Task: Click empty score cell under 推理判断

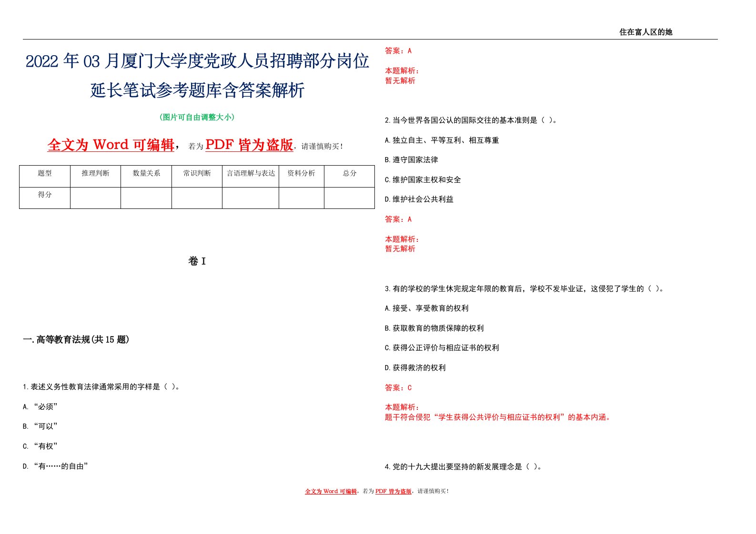Action: pyautogui.click(x=95, y=198)
